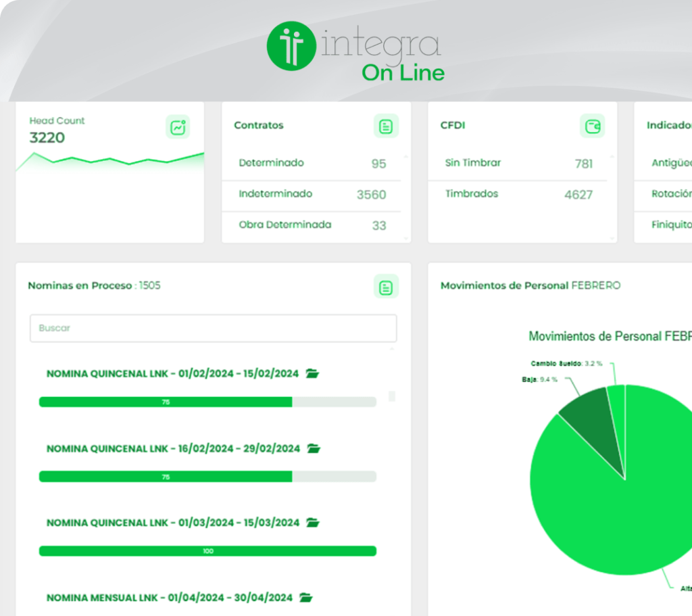Open folder for nomina 01/03/2024 - 15/03/2024
Screen dimensions: 692x616
pos(313,523)
